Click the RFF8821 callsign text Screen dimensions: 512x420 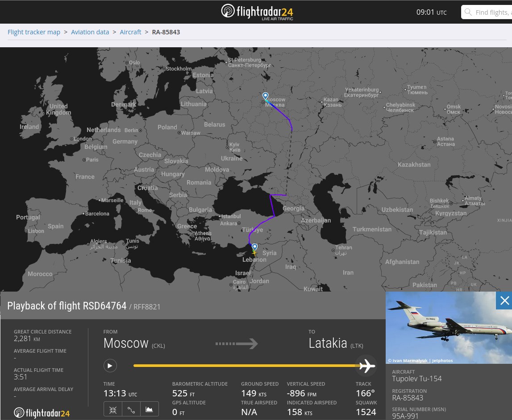pyautogui.click(x=147, y=307)
